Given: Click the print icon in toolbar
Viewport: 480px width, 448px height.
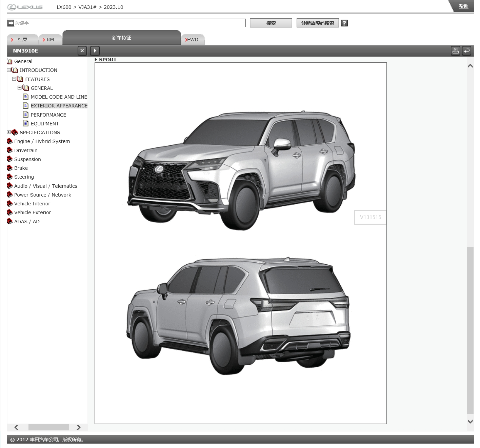Looking at the screenshot, I should tap(455, 51).
